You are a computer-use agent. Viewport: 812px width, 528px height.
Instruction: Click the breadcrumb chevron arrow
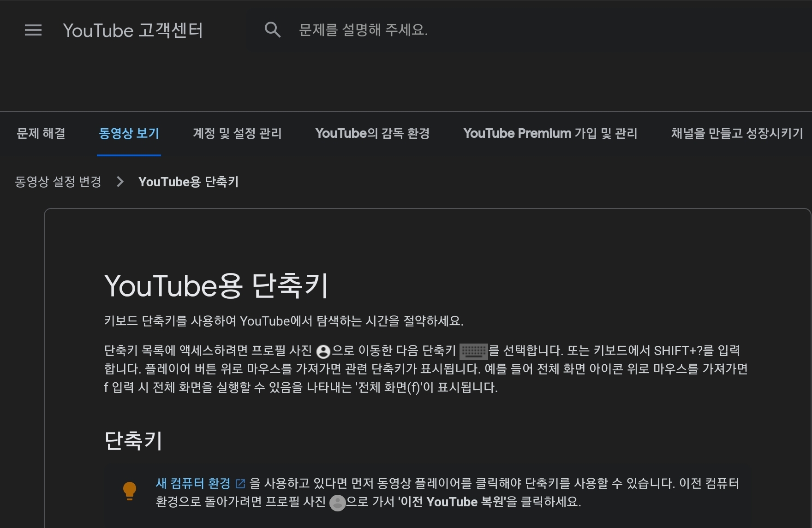coord(120,182)
